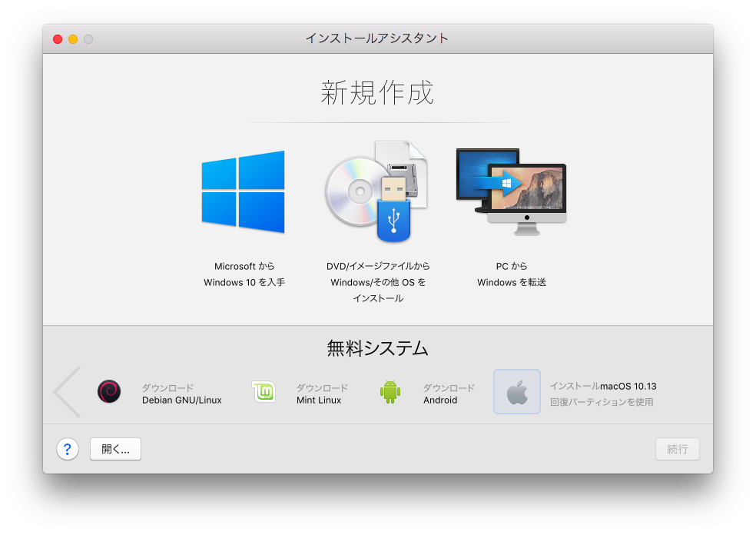Minimize window with the yellow button
The image size is (756, 535).
(x=73, y=39)
